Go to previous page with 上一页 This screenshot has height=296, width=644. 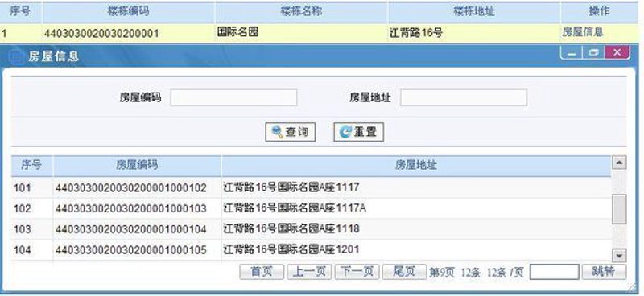[x=309, y=272]
